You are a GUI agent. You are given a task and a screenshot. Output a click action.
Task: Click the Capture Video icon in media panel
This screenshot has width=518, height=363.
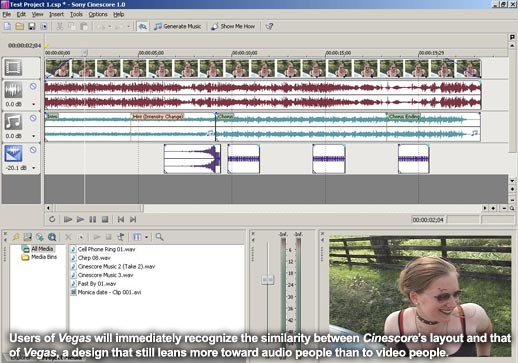coord(28,237)
